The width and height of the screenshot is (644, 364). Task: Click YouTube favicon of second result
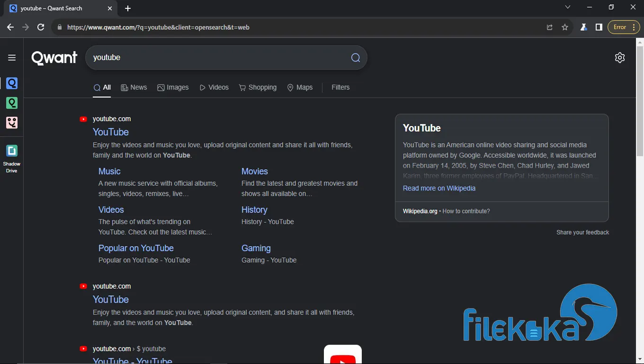83,286
